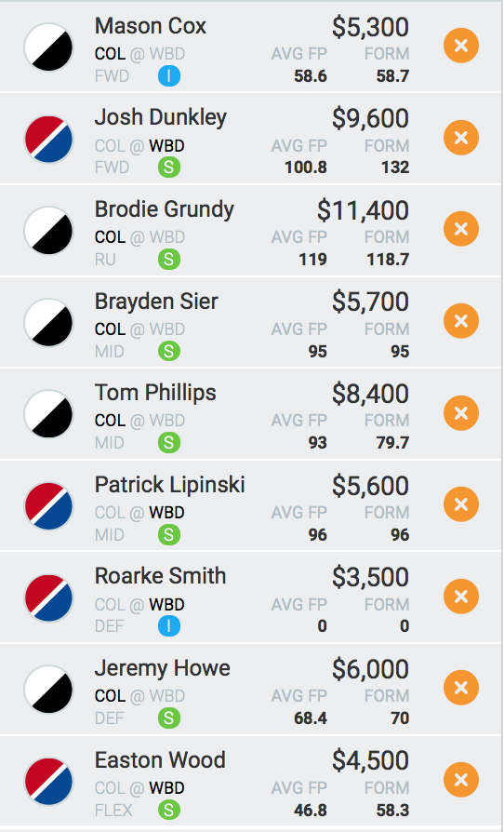Open Brodie Grundy's player name link
Screen dimensions: 504x832
[x=165, y=210]
